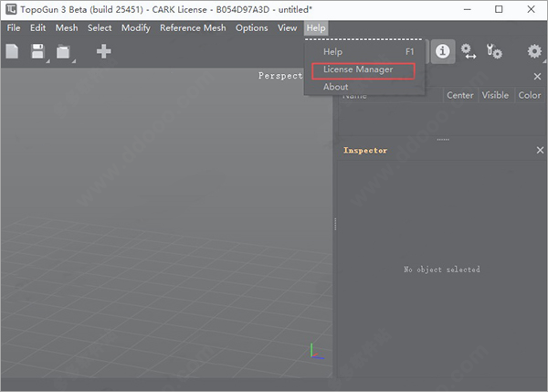Choose Help F1 entry in dropdown

364,52
